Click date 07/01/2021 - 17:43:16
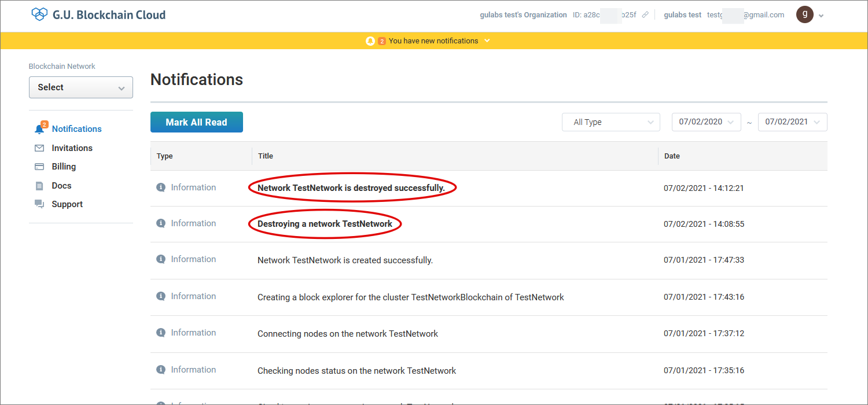This screenshot has width=868, height=405. click(x=704, y=297)
